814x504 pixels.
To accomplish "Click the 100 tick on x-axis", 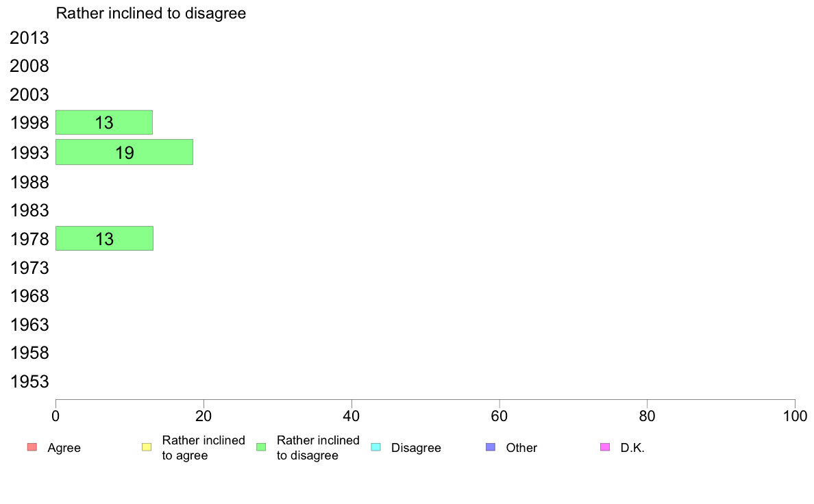I will coord(795,416).
